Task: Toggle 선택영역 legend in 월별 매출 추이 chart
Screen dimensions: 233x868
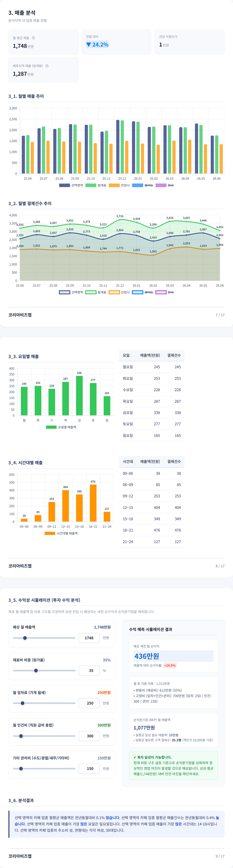Action: [x=71, y=185]
